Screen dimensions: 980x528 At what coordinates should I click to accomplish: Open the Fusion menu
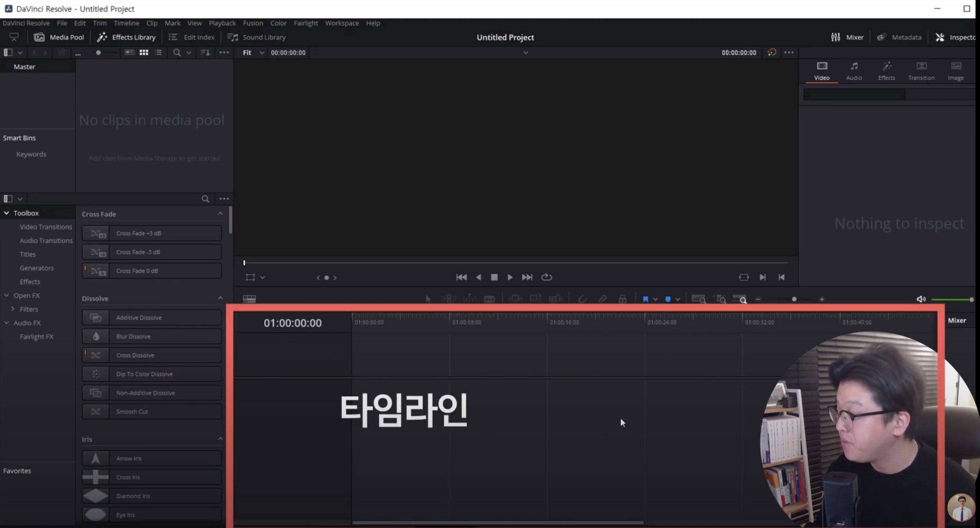point(253,23)
